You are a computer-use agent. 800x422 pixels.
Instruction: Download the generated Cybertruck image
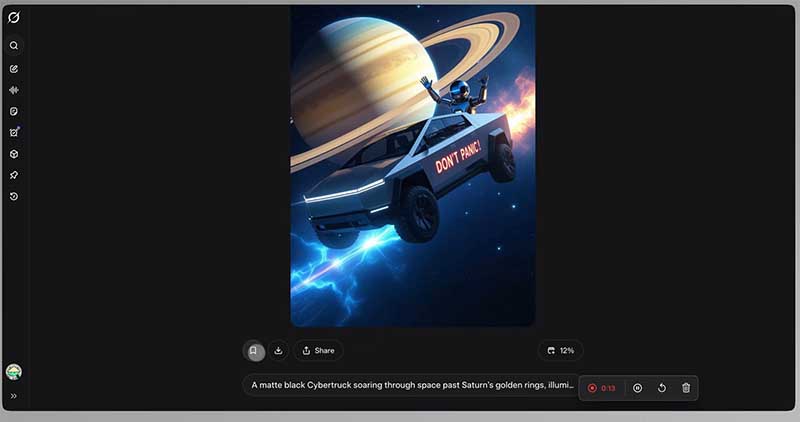pos(278,351)
